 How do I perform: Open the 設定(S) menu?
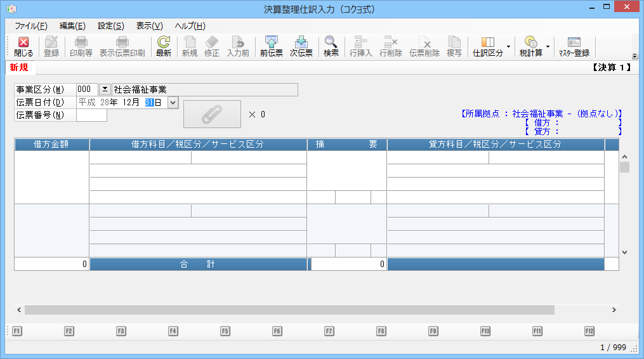[x=110, y=26]
